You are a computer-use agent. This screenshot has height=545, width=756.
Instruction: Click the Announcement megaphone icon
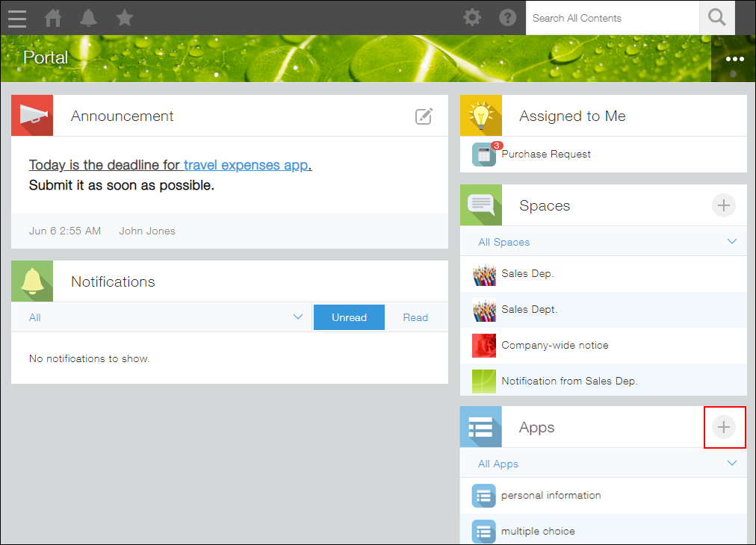point(32,115)
